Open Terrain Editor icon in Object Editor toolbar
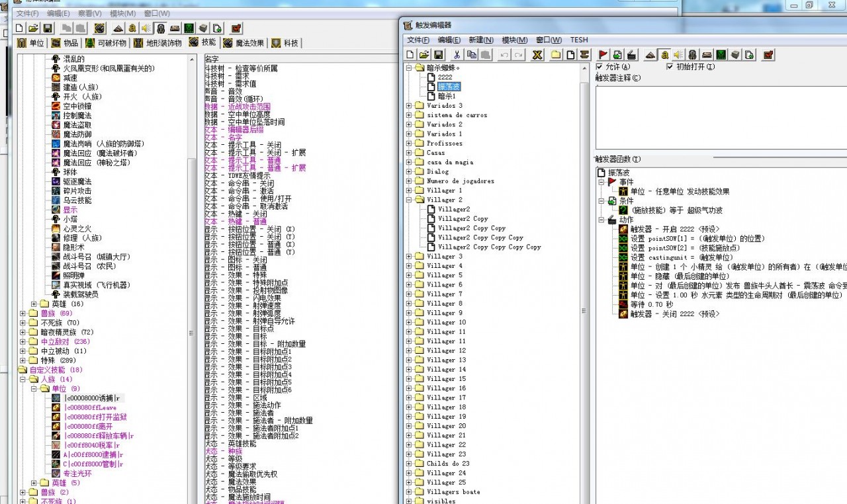The height and width of the screenshot is (504, 847). [x=118, y=28]
